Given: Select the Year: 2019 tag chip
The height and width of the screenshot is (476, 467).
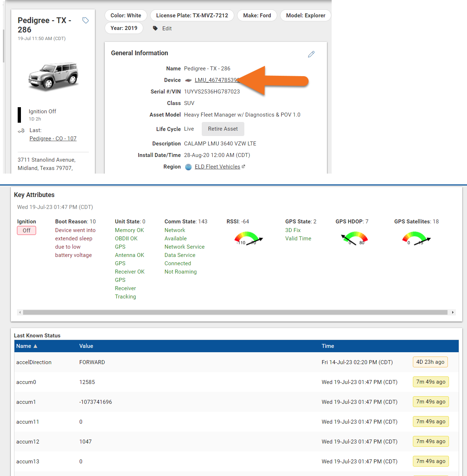Looking at the screenshot, I should 124,28.
